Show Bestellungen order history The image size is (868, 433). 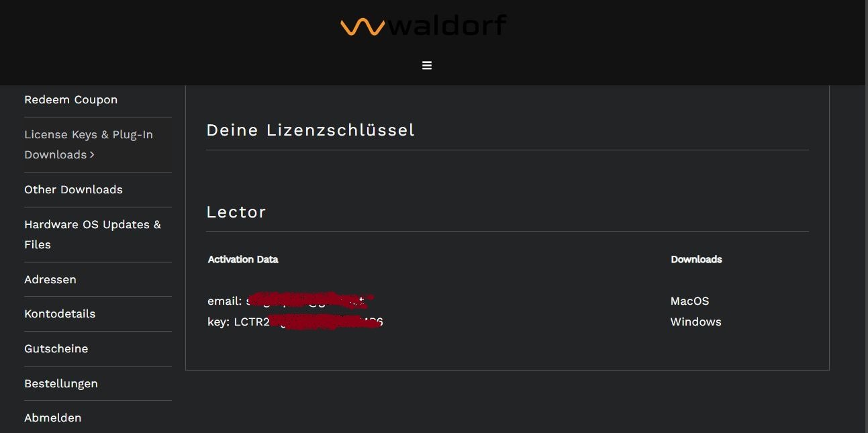tap(61, 383)
